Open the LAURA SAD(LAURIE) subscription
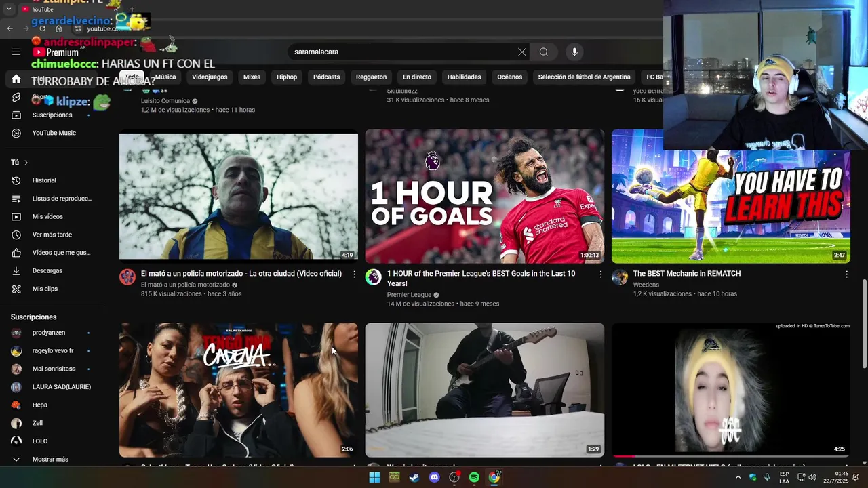868x488 pixels. [x=61, y=387]
